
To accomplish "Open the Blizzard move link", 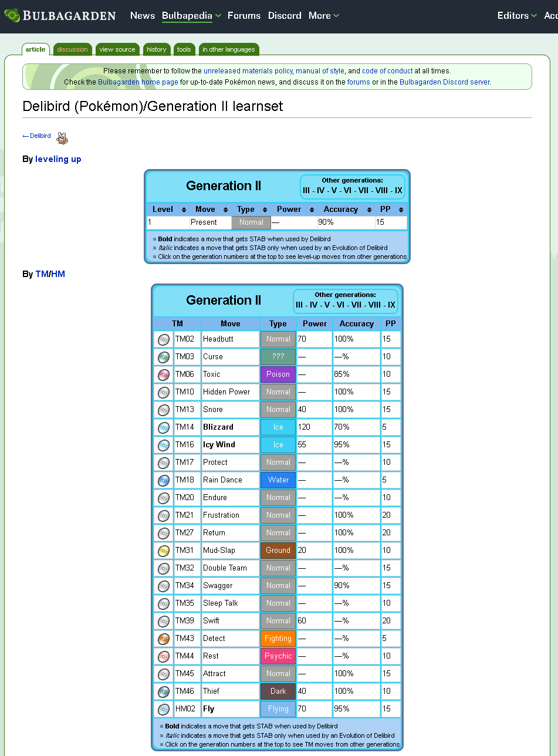I will tap(218, 427).
